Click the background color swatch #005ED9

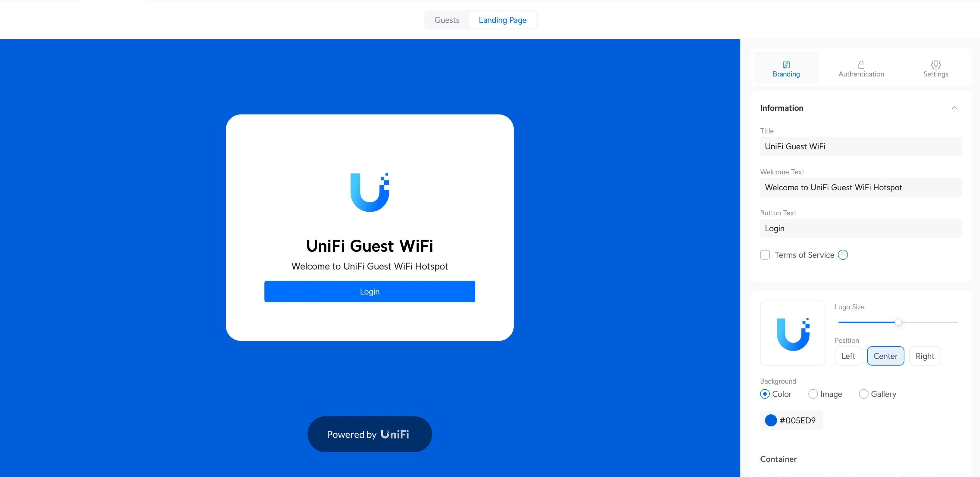[x=771, y=420]
